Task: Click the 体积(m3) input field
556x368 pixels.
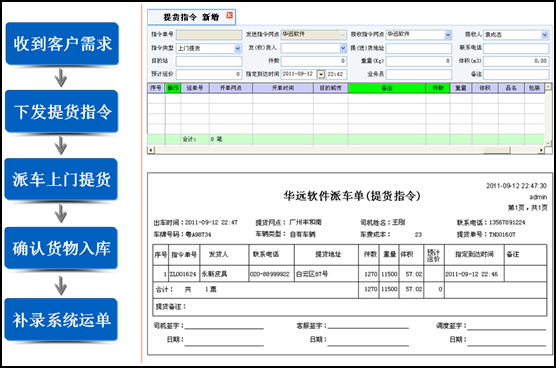Action: click(x=516, y=61)
